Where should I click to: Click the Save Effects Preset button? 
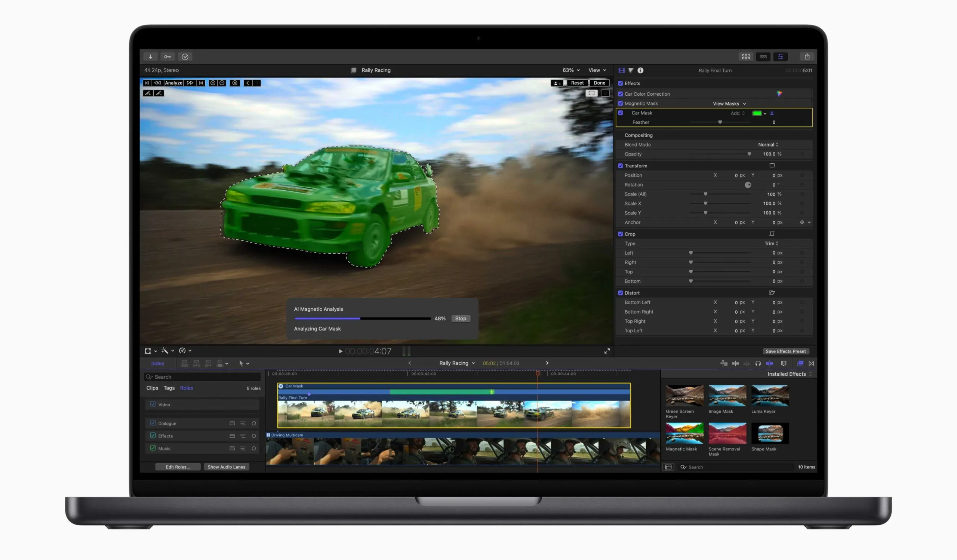pos(786,351)
